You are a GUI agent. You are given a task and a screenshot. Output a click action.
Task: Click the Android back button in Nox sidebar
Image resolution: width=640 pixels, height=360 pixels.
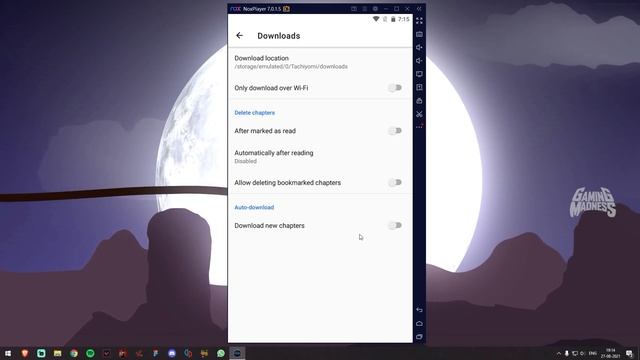coord(419,310)
